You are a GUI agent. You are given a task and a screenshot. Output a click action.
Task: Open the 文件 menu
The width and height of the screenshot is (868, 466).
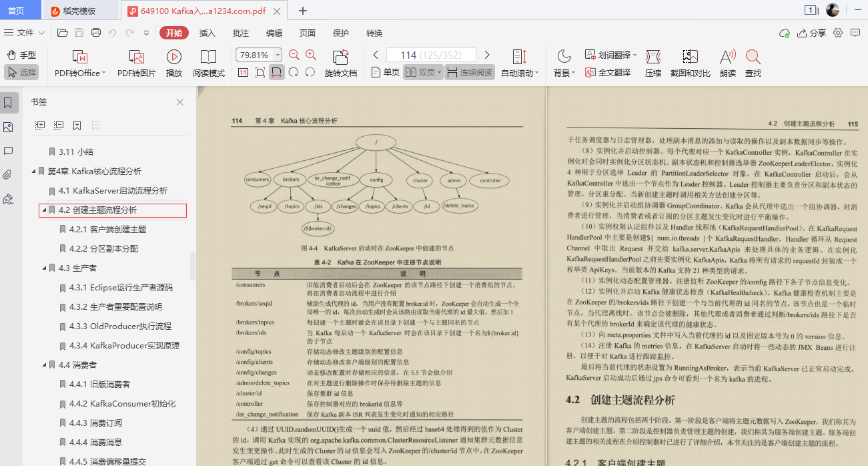pos(25,33)
